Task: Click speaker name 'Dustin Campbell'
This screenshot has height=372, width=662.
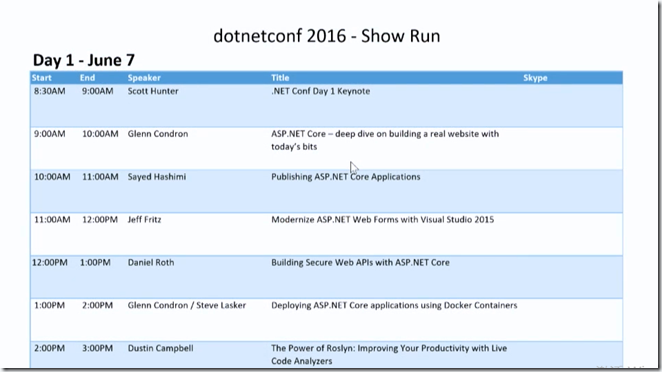Action: [160, 348]
